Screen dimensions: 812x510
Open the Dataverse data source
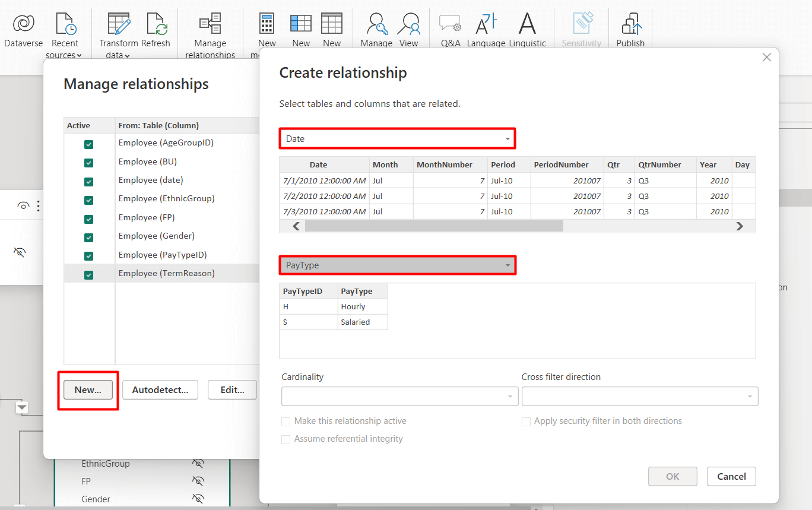(23, 24)
